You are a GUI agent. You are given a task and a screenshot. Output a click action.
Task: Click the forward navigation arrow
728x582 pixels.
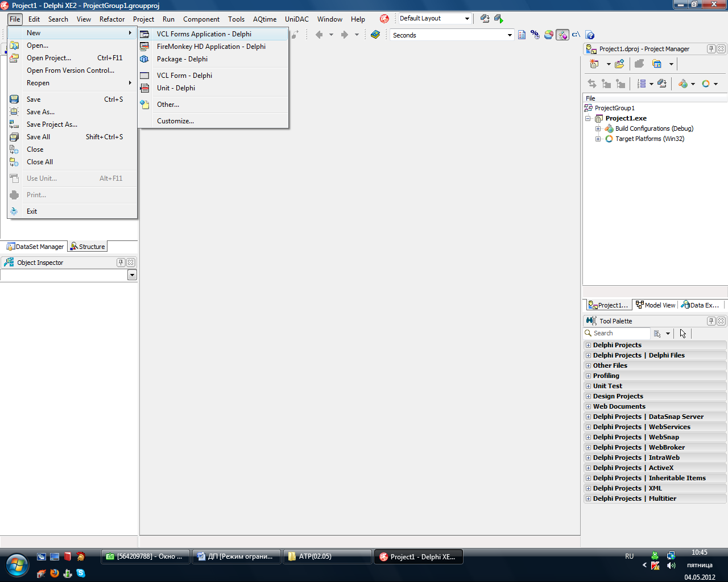(x=344, y=35)
